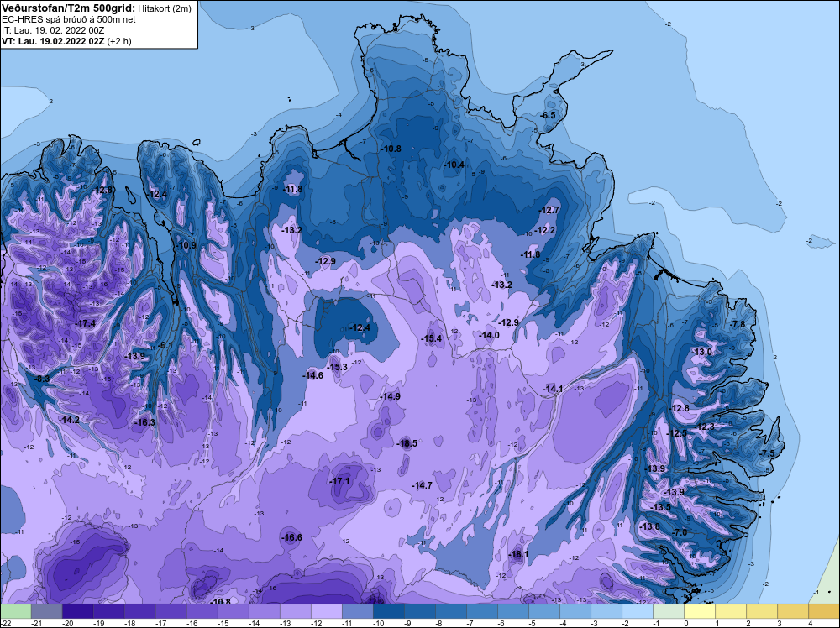840x628 pixels.
Task: Click the -14.0 temperature reading
Action: pyautogui.click(x=489, y=335)
